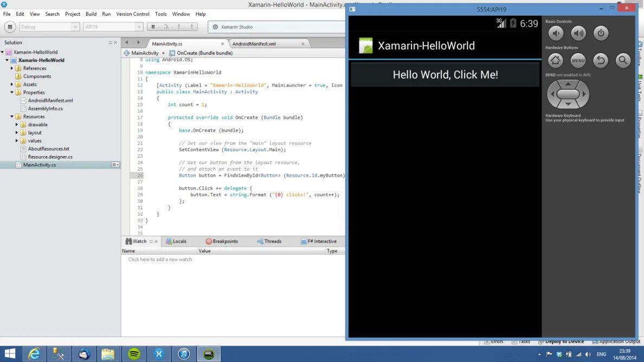Click the Step Out debug icon
Screen dimensions: 644x362
pyautogui.click(x=191, y=27)
